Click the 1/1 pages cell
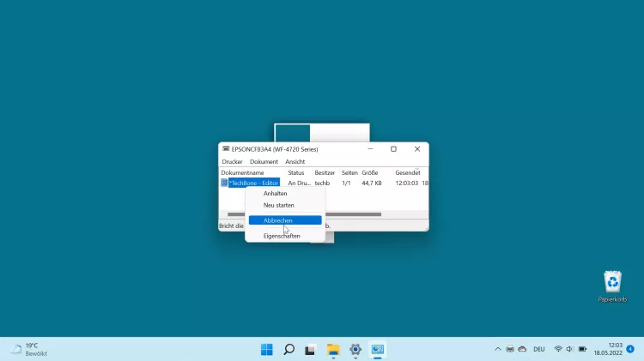Screen dimensions: 644x361 point(346,183)
